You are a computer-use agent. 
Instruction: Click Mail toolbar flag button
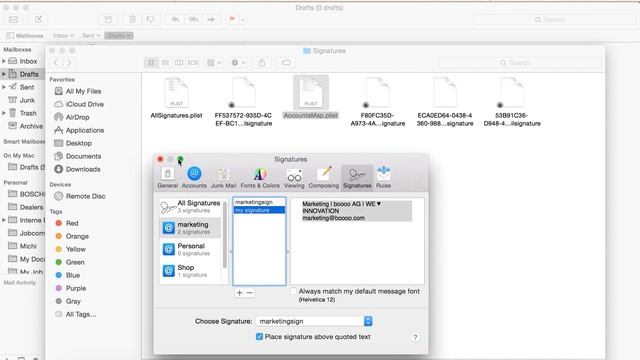click(232, 19)
